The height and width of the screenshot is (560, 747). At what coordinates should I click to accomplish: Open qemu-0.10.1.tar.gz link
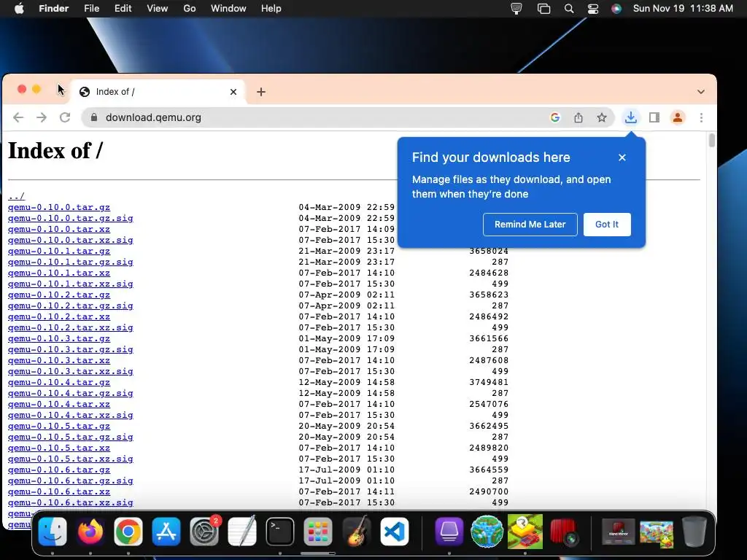click(x=59, y=251)
